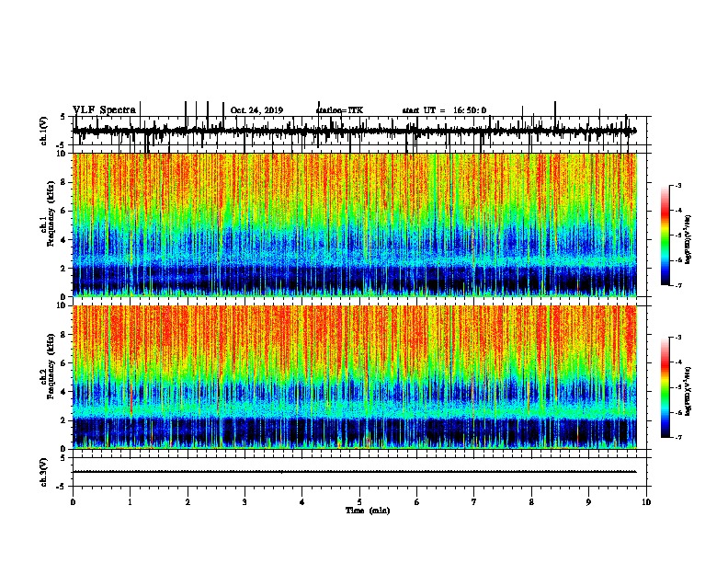Click the ch.1 spectrogram color scale bar
Viewport: 728px width, 563px height.
pos(665,236)
